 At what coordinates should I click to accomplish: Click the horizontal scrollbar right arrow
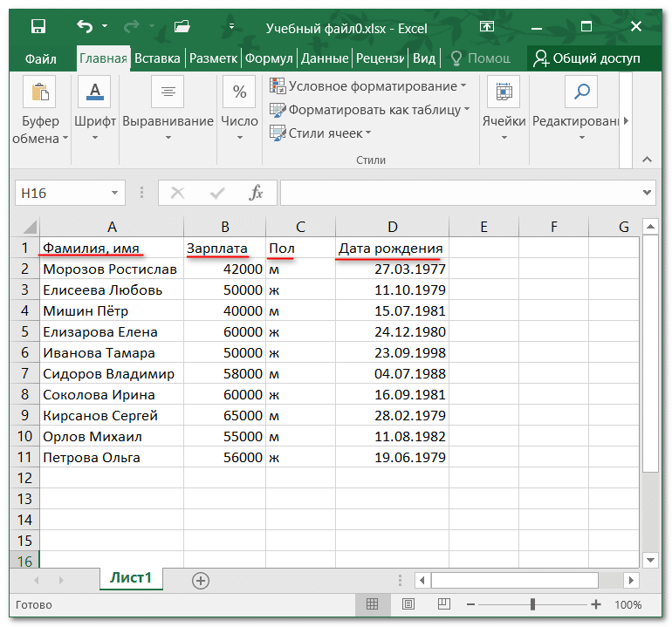point(631,580)
